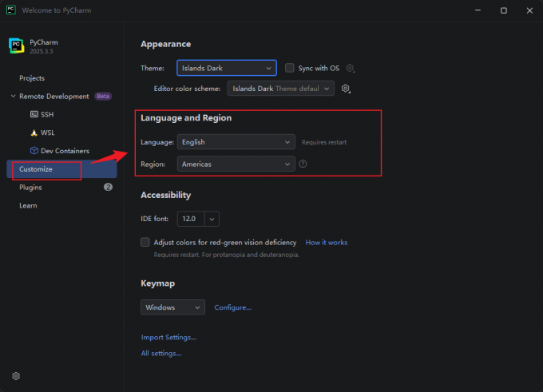543x392 pixels.
Task: Click the Plugins update count badge
Action: coord(108,187)
